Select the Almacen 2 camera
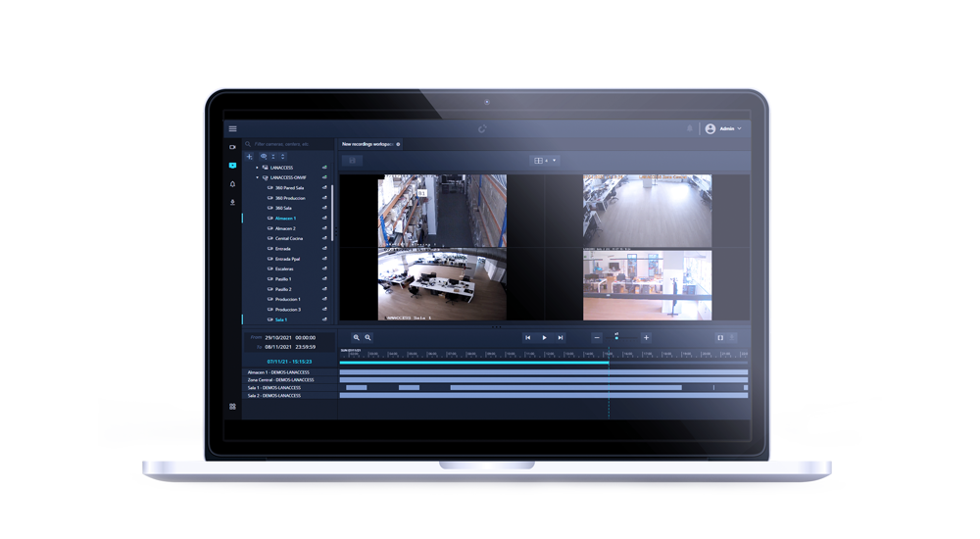This screenshot has height=539, width=980. tap(285, 228)
